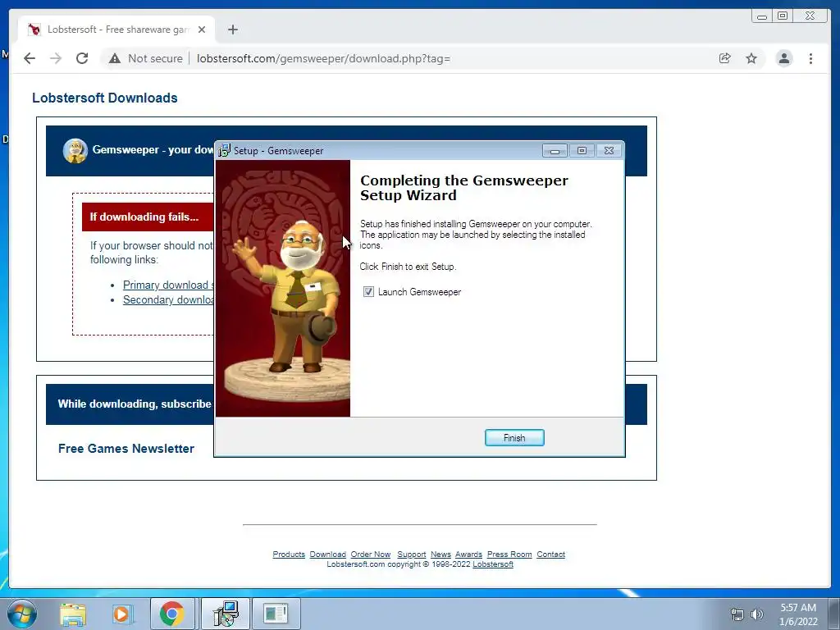Open the volume speaker tray icon
The width and height of the screenshot is (840, 630).
point(756,614)
